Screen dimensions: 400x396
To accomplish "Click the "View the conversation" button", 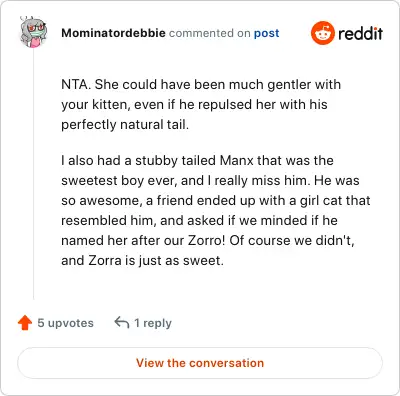I will (200, 363).
